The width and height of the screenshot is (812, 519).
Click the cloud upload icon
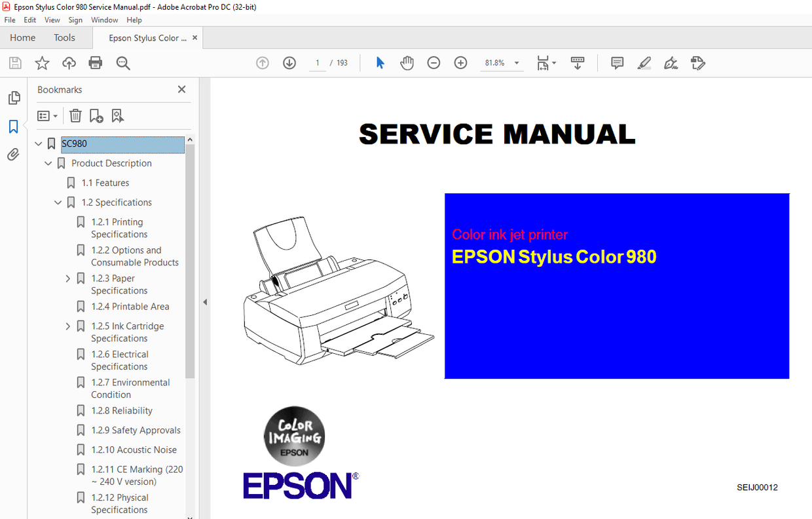click(x=69, y=63)
